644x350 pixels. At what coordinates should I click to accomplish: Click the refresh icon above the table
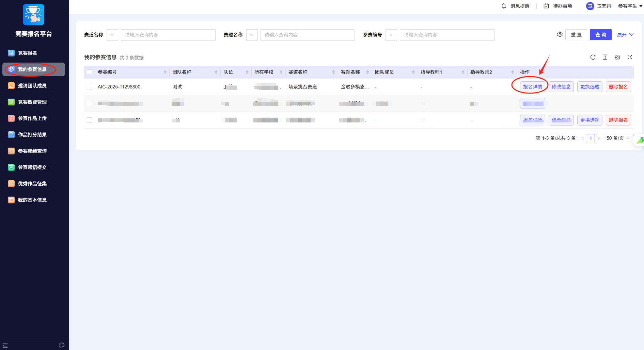(593, 57)
